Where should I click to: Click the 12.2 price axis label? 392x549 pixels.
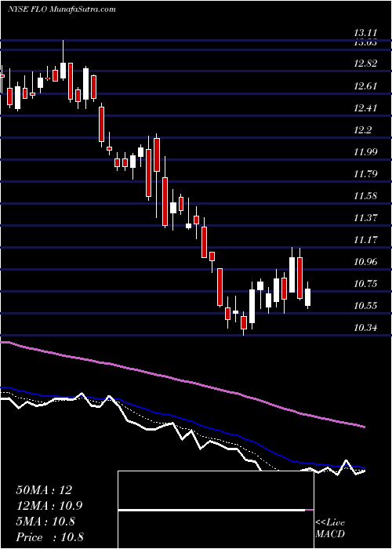coord(362,130)
